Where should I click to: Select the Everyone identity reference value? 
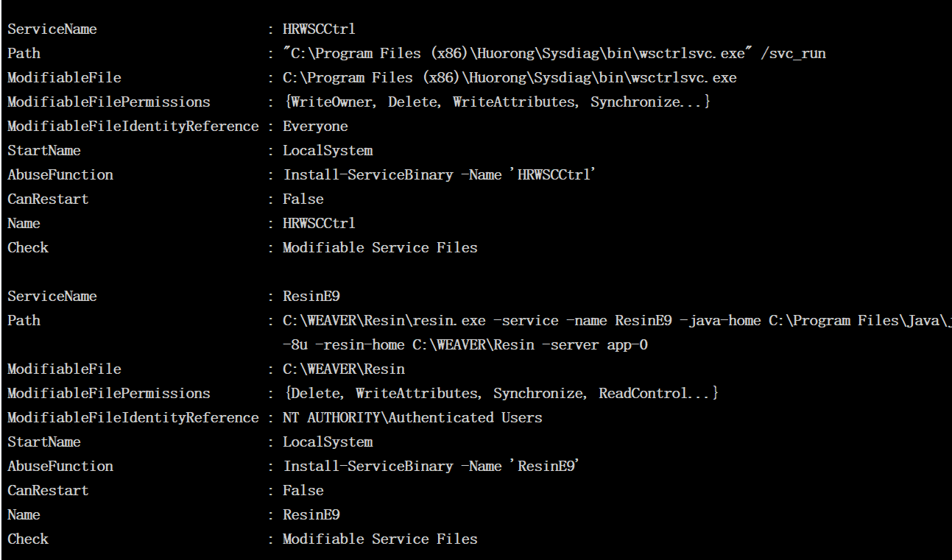click(x=315, y=127)
